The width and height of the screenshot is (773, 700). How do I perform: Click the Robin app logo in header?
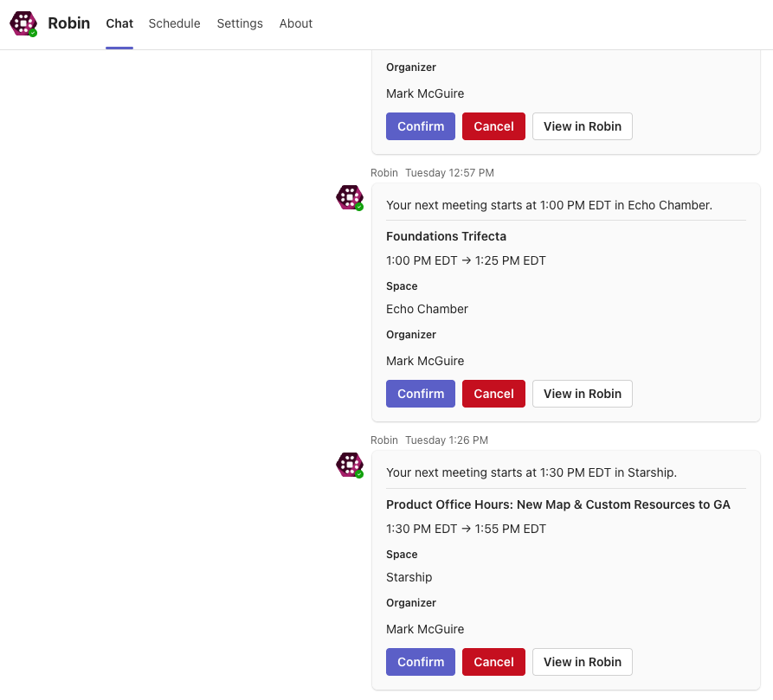point(23,23)
